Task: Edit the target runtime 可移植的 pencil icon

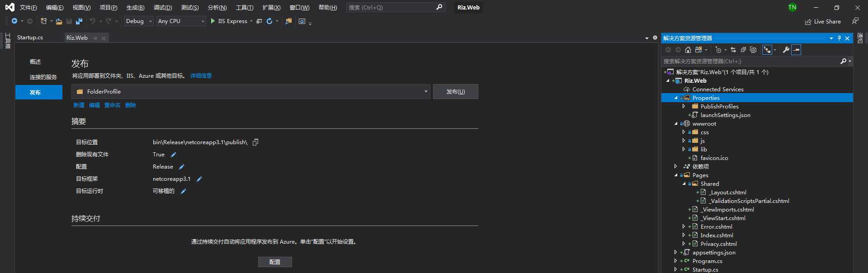Action: click(184, 191)
